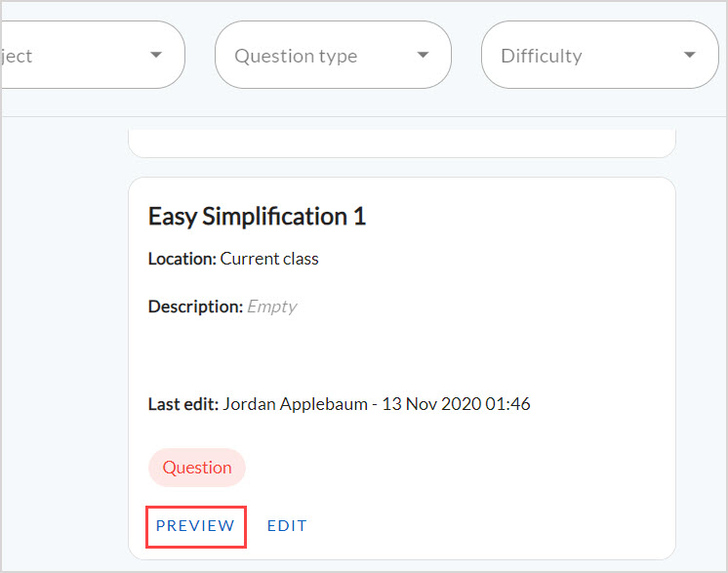The image size is (728, 573).
Task: Open the Question type dropdown
Action: pos(332,55)
